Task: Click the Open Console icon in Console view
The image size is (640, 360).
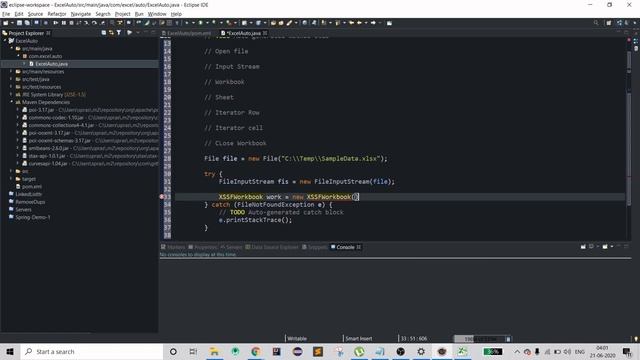Action: tap(605, 247)
